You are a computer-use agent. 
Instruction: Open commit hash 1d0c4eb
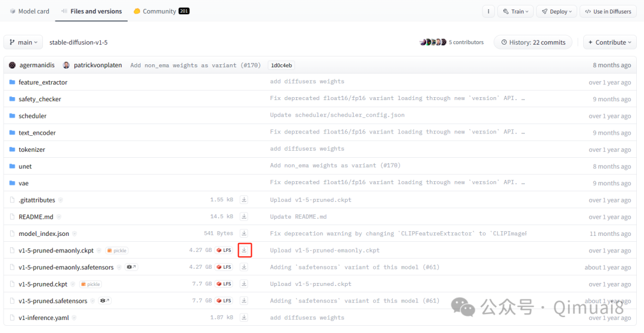(281, 65)
